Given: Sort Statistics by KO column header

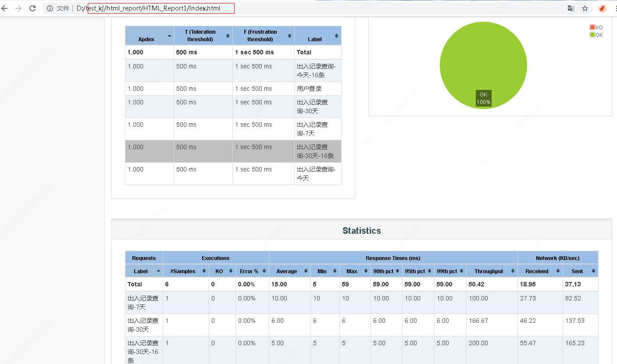Looking at the screenshot, I should click(x=222, y=271).
